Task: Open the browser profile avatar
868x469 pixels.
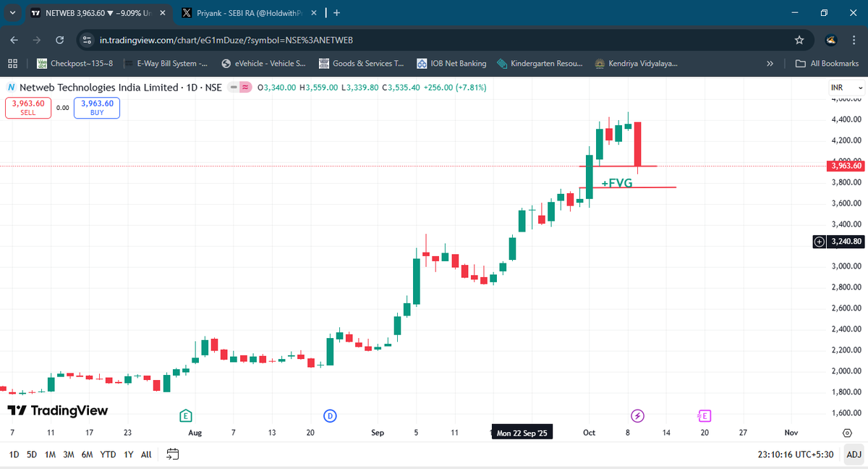Action: pyautogui.click(x=832, y=40)
